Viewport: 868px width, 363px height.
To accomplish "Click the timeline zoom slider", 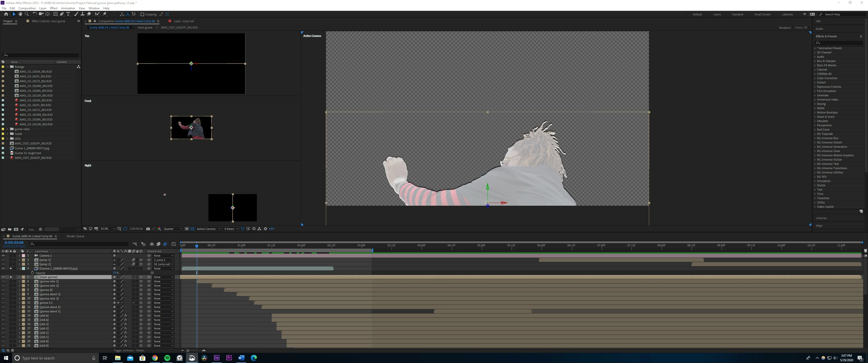I will tap(188, 351).
